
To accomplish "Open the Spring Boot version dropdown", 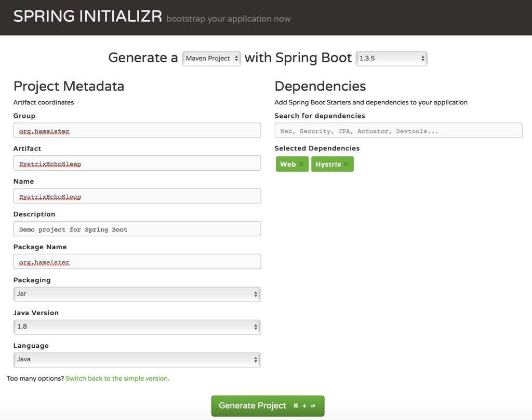I will (x=391, y=59).
